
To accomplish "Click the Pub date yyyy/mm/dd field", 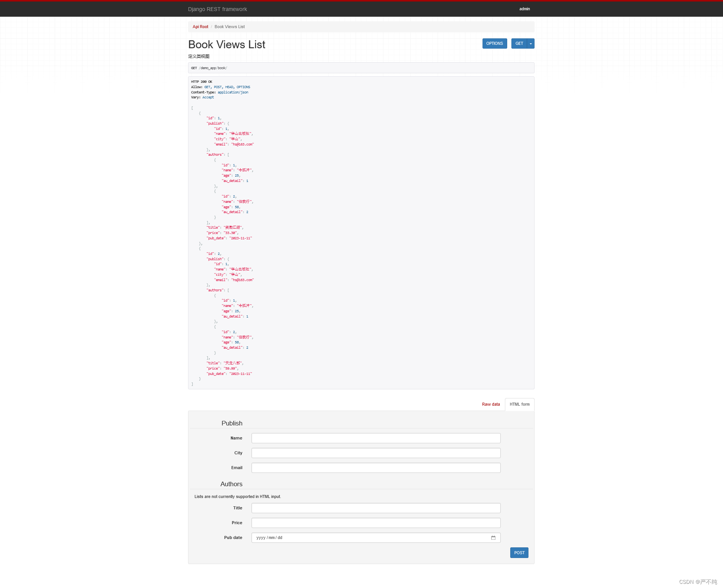I will point(376,537).
